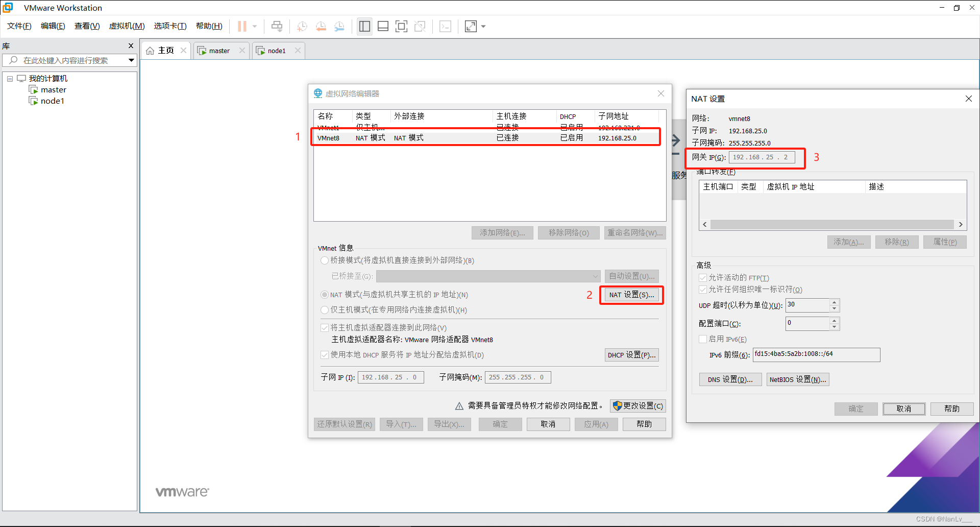Close the node1 tab

coord(298,50)
